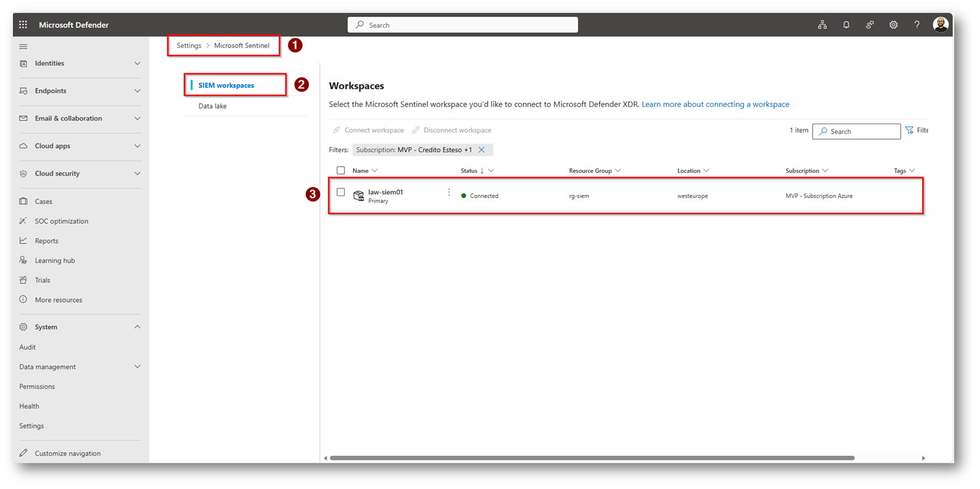Image resolution: width=980 pixels, height=489 pixels.
Task: Open Health under System
Action: tap(29, 406)
